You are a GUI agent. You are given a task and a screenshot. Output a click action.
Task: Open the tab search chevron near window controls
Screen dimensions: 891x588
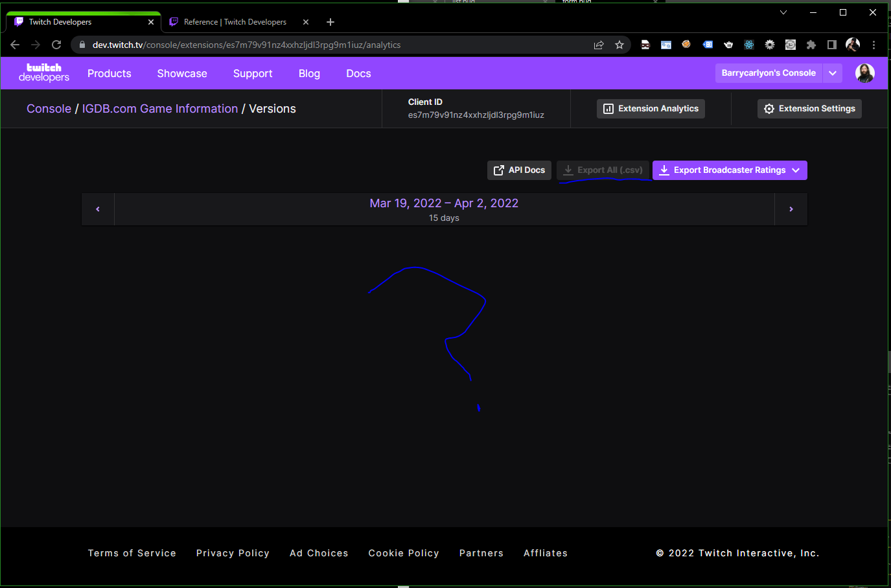click(x=783, y=12)
